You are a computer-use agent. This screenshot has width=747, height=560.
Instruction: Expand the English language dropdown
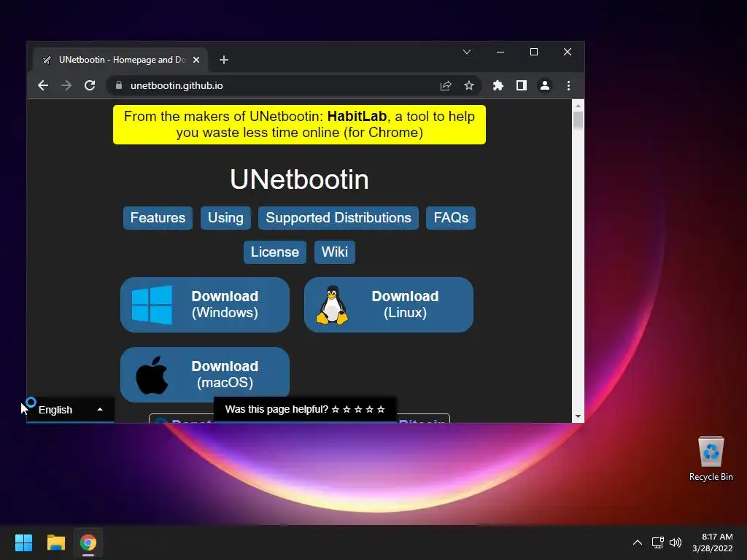pos(70,410)
